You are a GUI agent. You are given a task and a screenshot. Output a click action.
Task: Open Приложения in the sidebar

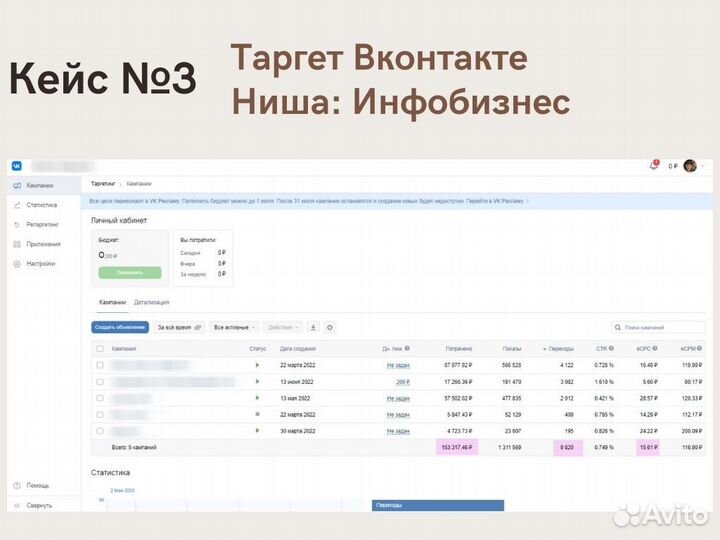coord(44,244)
